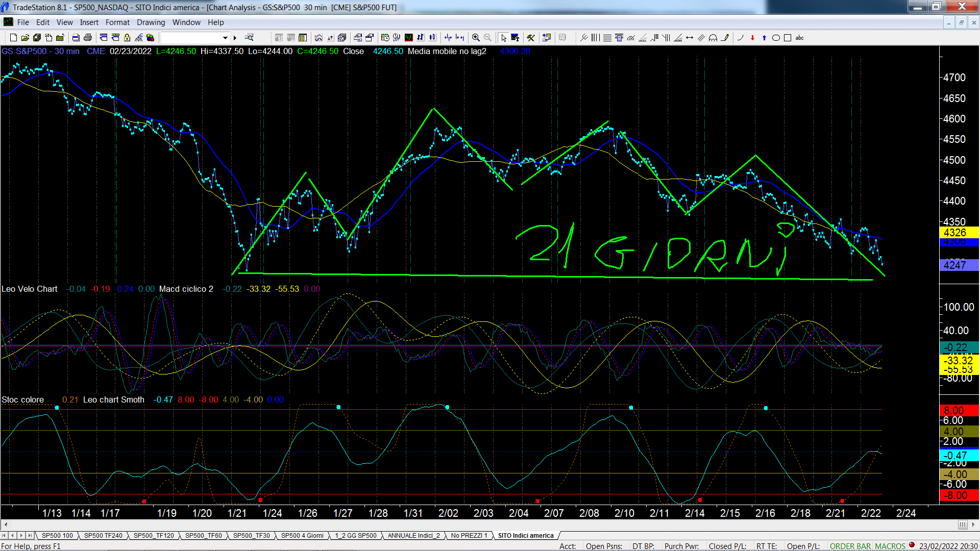
Task: Select the vertical lines drawing tool
Action: coord(595,37)
